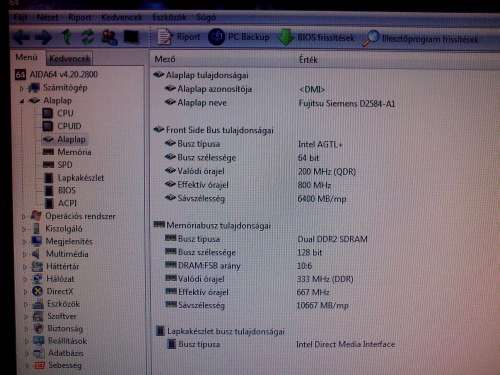Click the Érték column header
The width and height of the screenshot is (500, 375).
click(308, 60)
